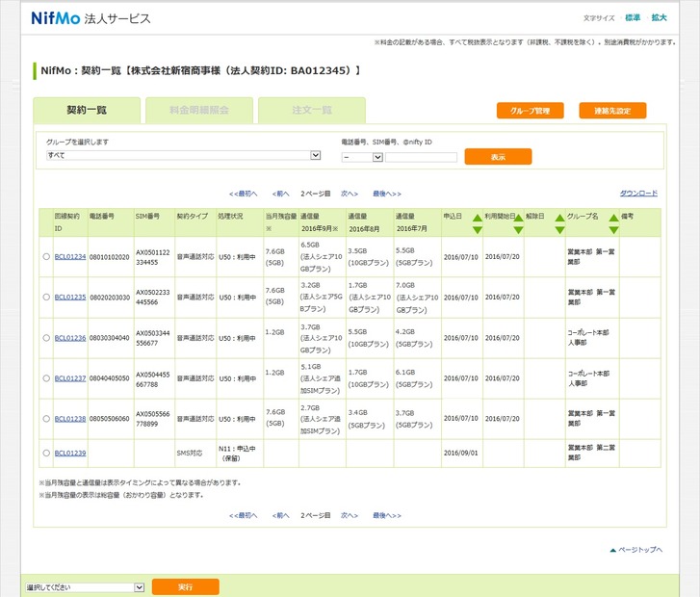Switch to 料金明細照会 tab
The height and width of the screenshot is (597, 700).
pyautogui.click(x=199, y=111)
